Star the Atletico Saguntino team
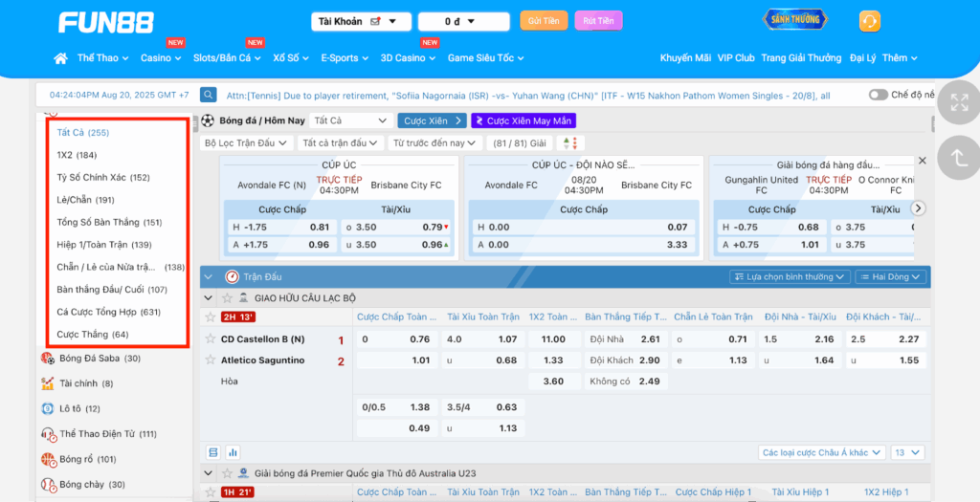The image size is (980, 502). click(x=210, y=360)
